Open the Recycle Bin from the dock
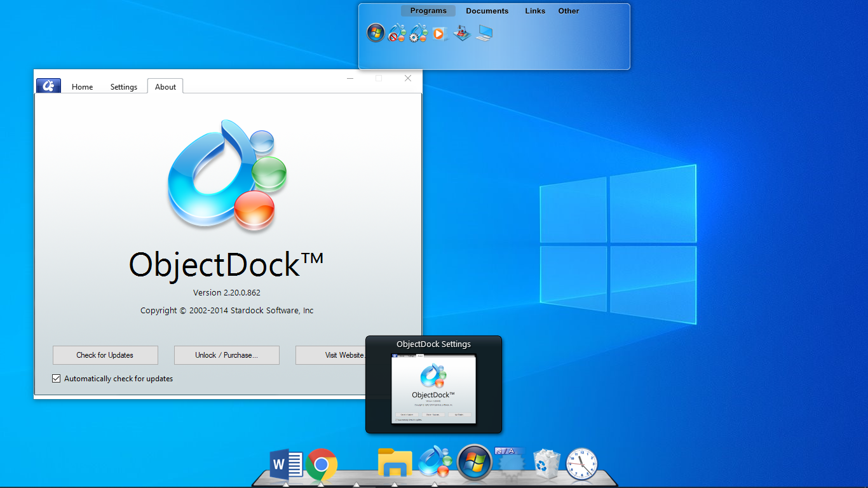This screenshot has width=868, height=488. coord(545,464)
